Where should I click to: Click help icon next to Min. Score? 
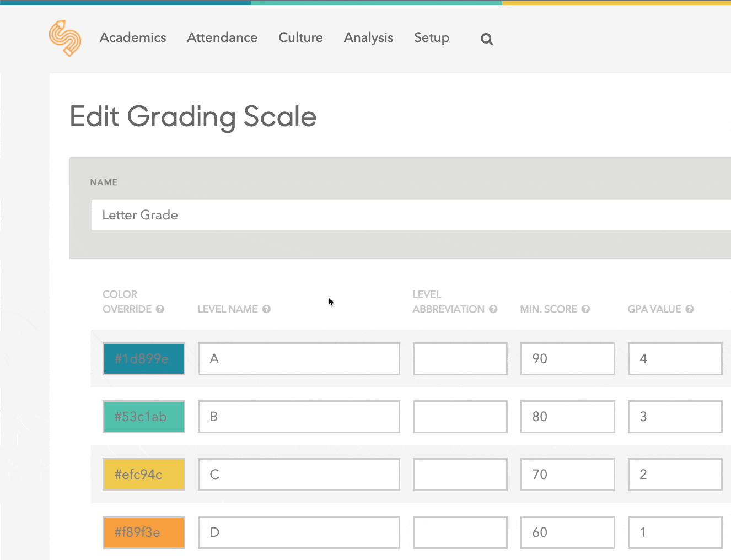(x=585, y=309)
